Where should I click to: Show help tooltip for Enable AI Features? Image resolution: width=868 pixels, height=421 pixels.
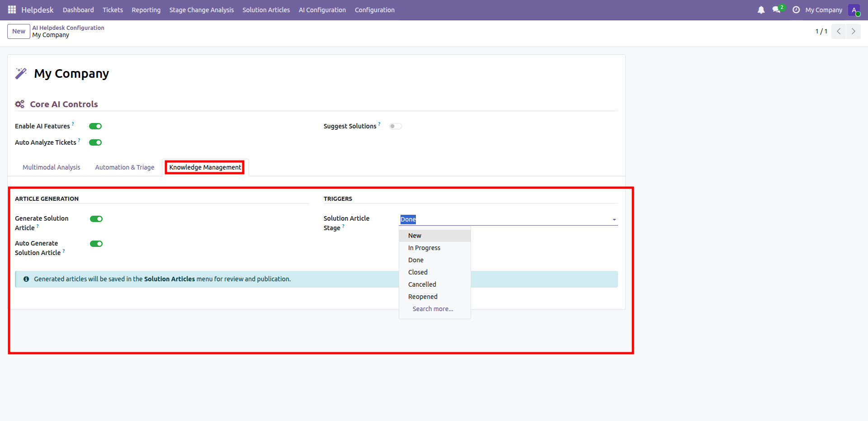(73, 123)
